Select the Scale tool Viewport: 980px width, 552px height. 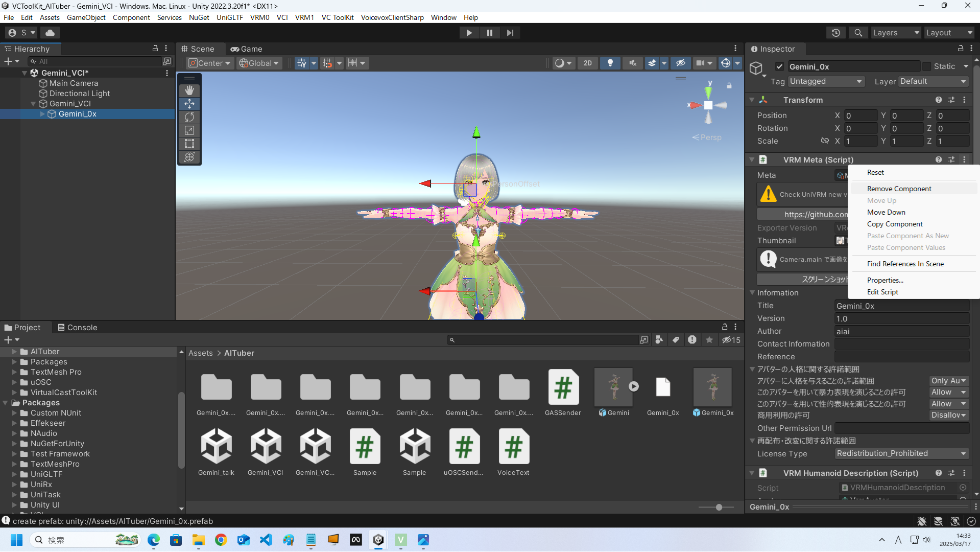189,130
